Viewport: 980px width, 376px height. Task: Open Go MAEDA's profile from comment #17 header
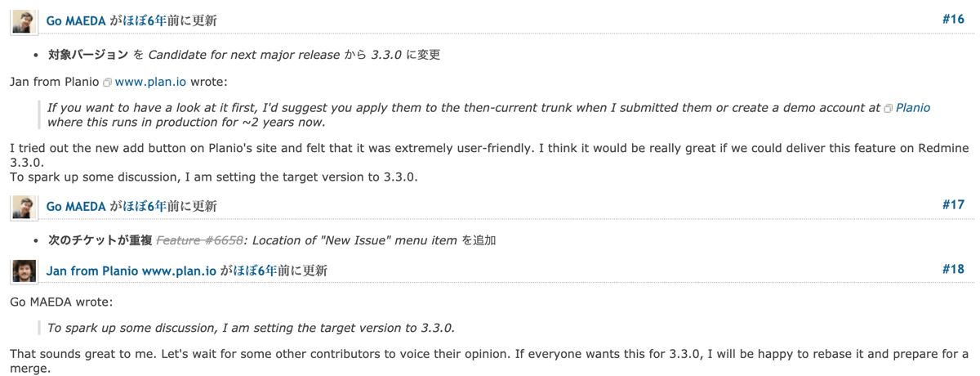click(x=76, y=207)
